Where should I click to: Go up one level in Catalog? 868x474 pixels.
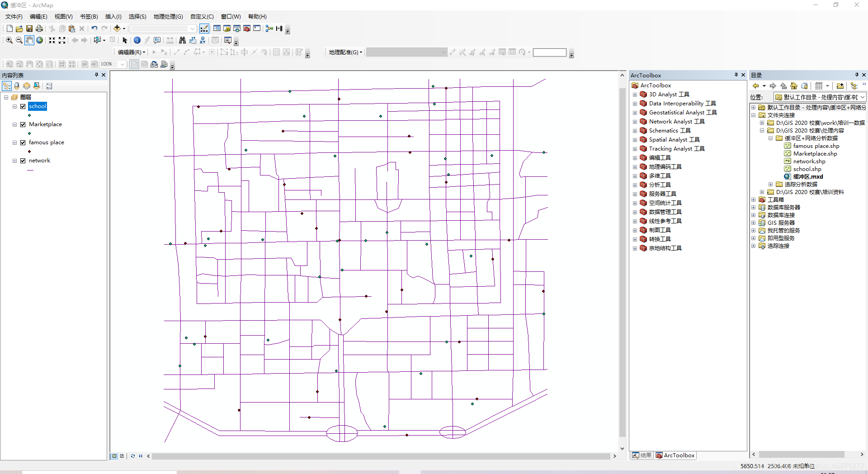click(x=783, y=86)
